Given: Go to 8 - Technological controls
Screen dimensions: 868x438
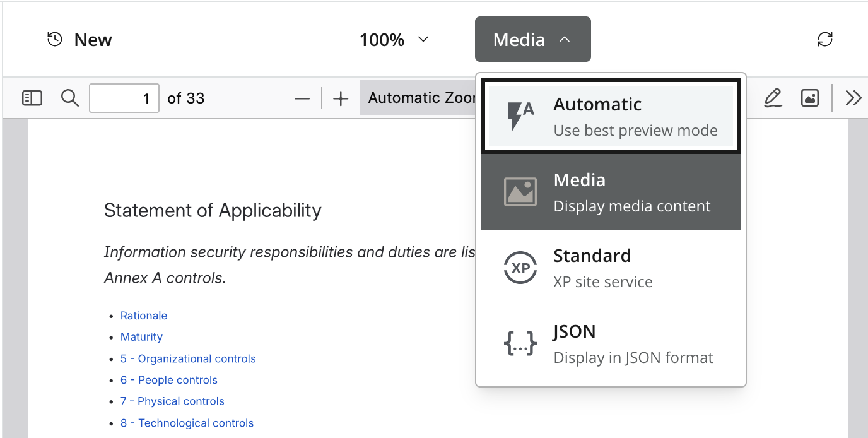Looking at the screenshot, I should (187, 423).
